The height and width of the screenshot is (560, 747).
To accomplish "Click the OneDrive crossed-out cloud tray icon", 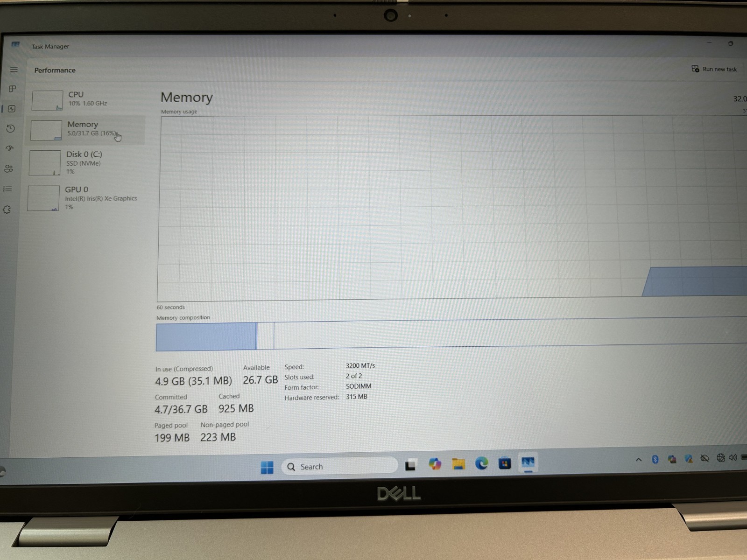I will (705, 458).
